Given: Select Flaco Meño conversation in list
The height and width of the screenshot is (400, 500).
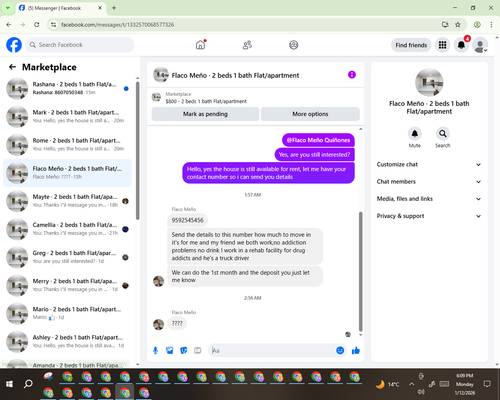Looking at the screenshot, I should pos(67,173).
